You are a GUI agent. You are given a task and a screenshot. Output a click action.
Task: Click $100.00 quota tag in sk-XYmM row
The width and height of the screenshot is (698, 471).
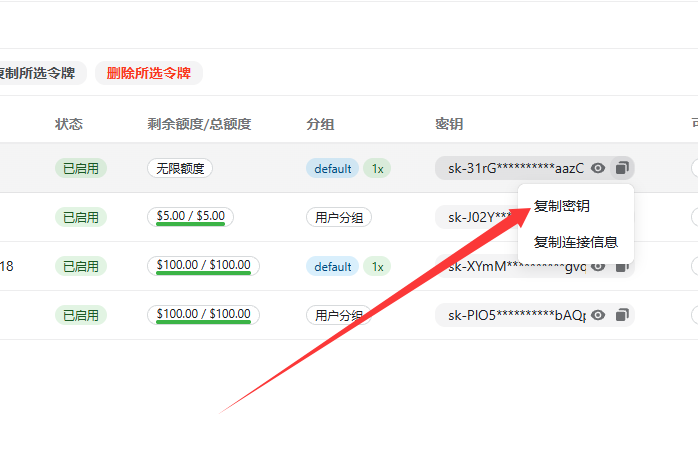tap(203, 266)
